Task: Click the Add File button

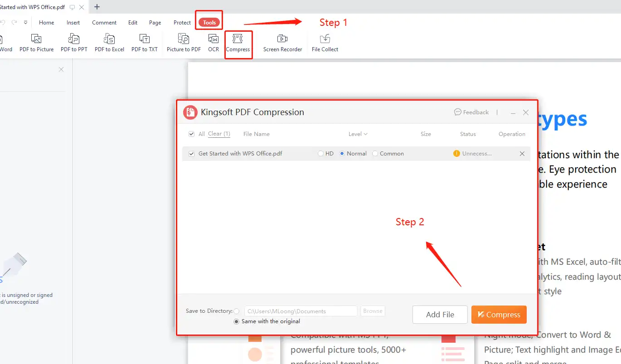Action: (x=440, y=315)
